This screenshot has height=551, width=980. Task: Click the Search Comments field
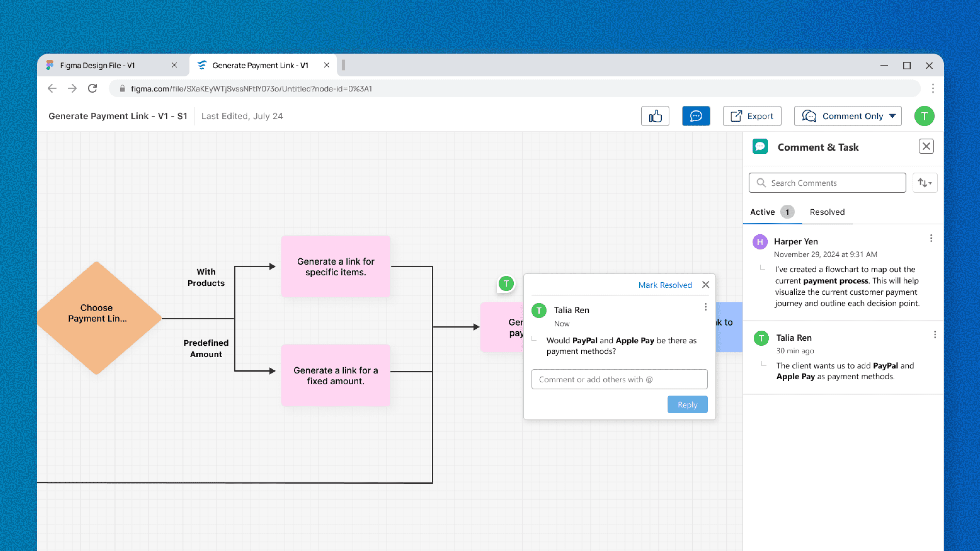(x=827, y=183)
